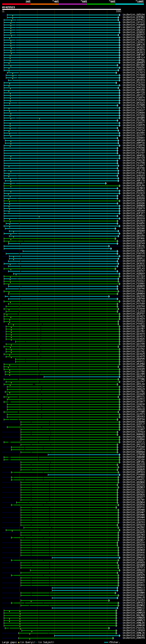146x644 pixels.
Task: Open hit UniRef100_B9T1N0
Action: 133,65
